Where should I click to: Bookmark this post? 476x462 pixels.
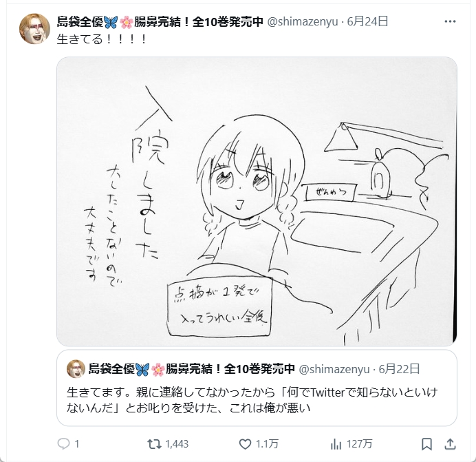(427, 444)
